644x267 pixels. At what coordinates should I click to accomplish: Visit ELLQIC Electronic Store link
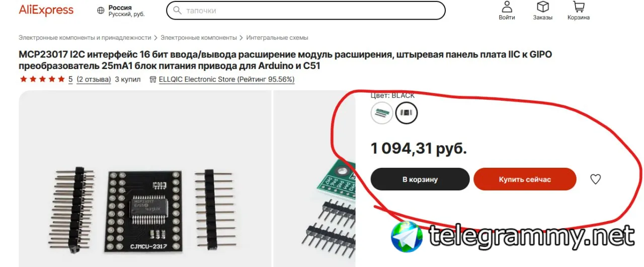click(x=226, y=79)
